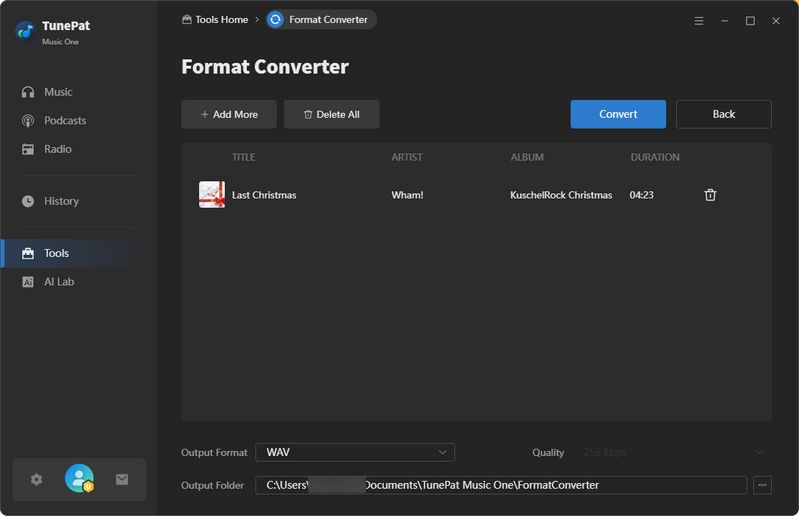Start conversion with Convert button

click(x=618, y=114)
